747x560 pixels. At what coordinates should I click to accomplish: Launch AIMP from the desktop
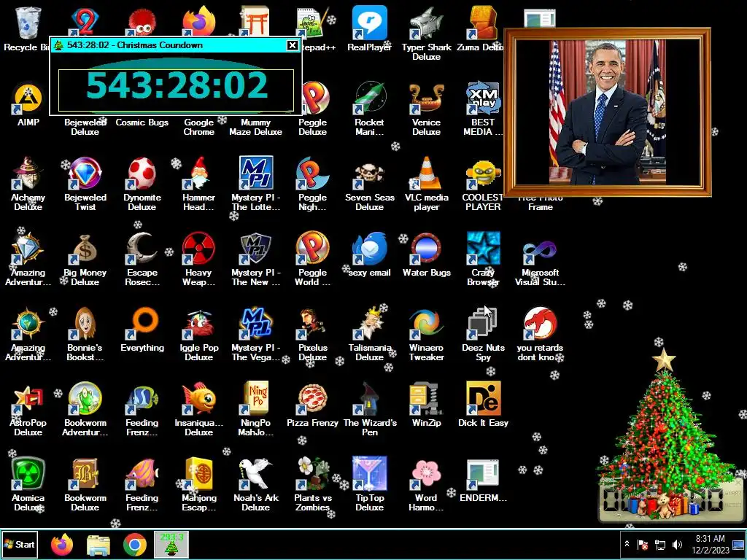coord(28,99)
